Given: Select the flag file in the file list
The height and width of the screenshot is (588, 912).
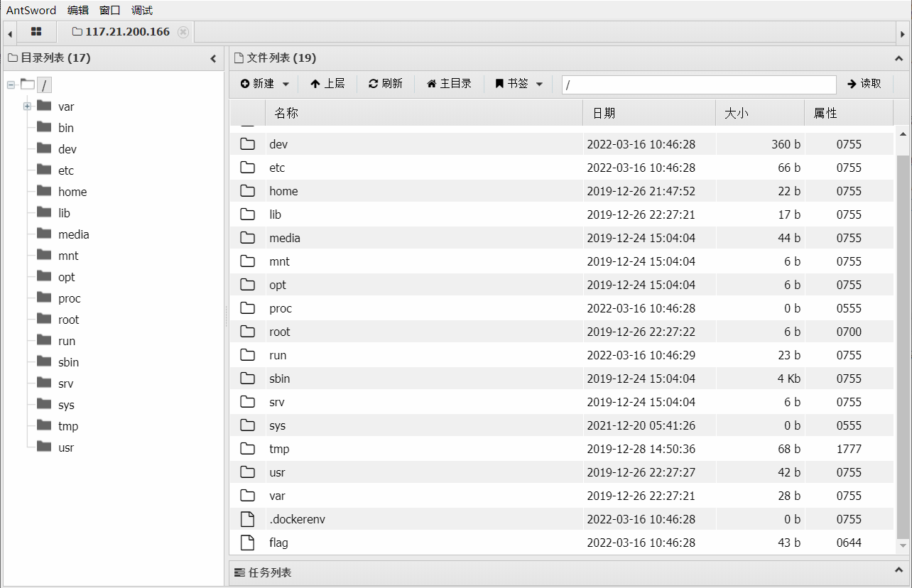Looking at the screenshot, I should (278, 543).
